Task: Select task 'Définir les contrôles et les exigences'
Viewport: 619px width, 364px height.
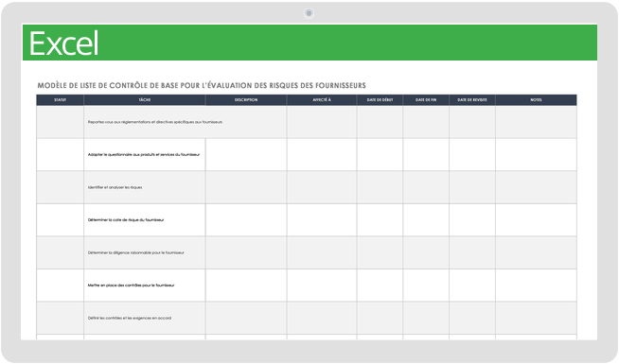Action: click(x=130, y=318)
